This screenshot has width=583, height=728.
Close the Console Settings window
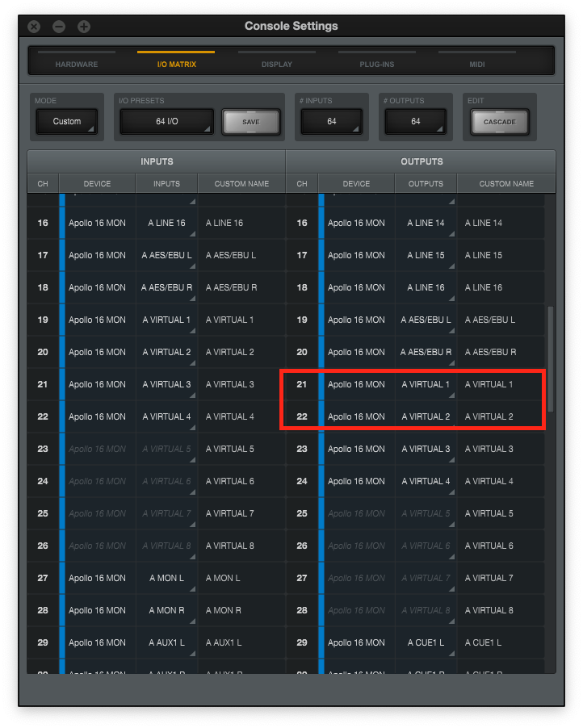34,27
